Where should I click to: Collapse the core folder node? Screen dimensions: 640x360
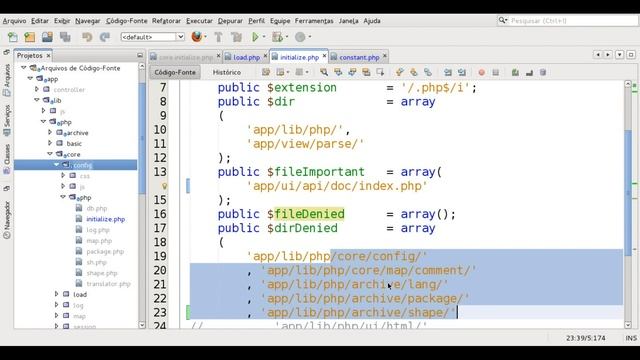coord(50,154)
